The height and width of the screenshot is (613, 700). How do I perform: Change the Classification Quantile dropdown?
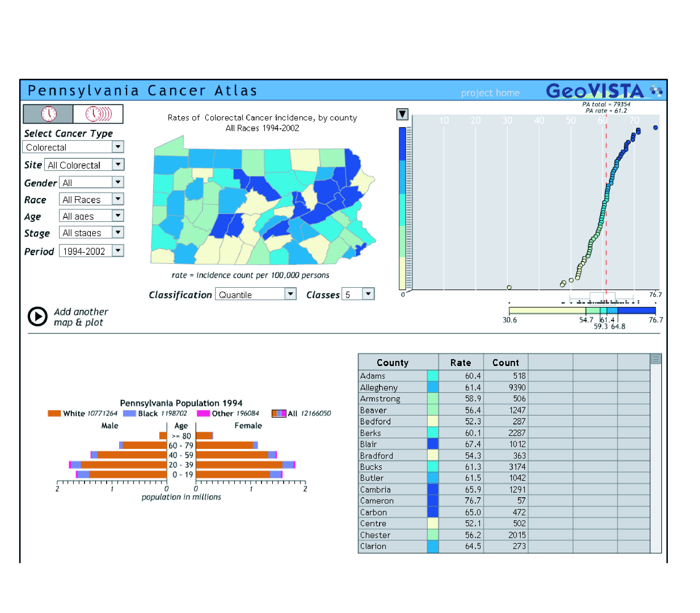pyautogui.click(x=255, y=294)
